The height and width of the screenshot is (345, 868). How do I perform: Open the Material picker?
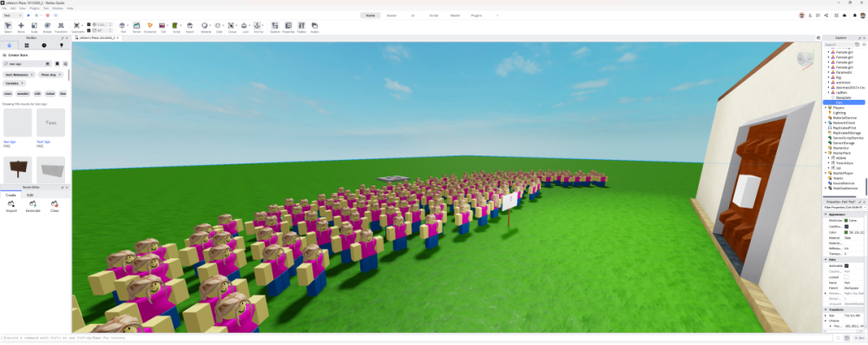point(206,27)
